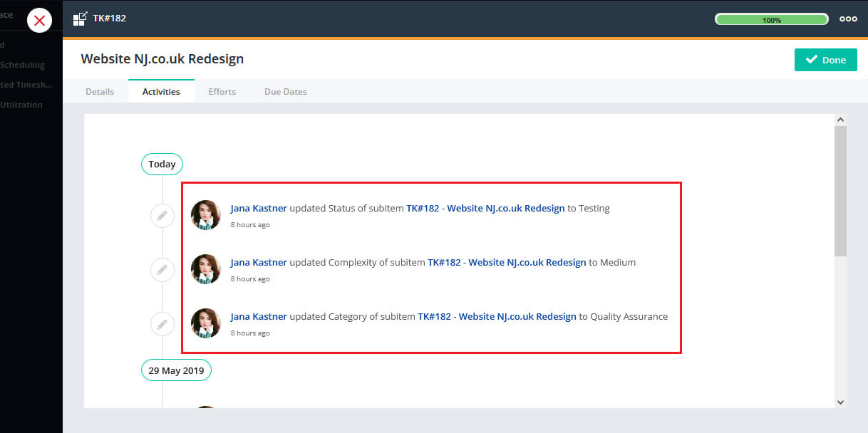Open TK#182 link in Status to Testing entry
Viewport: 868px width, 433px height.
pos(485,209)
